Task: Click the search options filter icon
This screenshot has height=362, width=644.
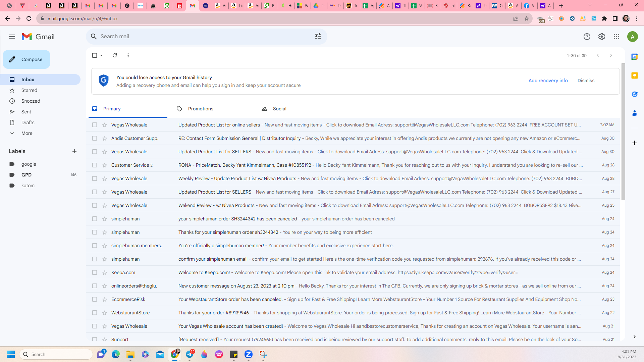Action: 318,36
